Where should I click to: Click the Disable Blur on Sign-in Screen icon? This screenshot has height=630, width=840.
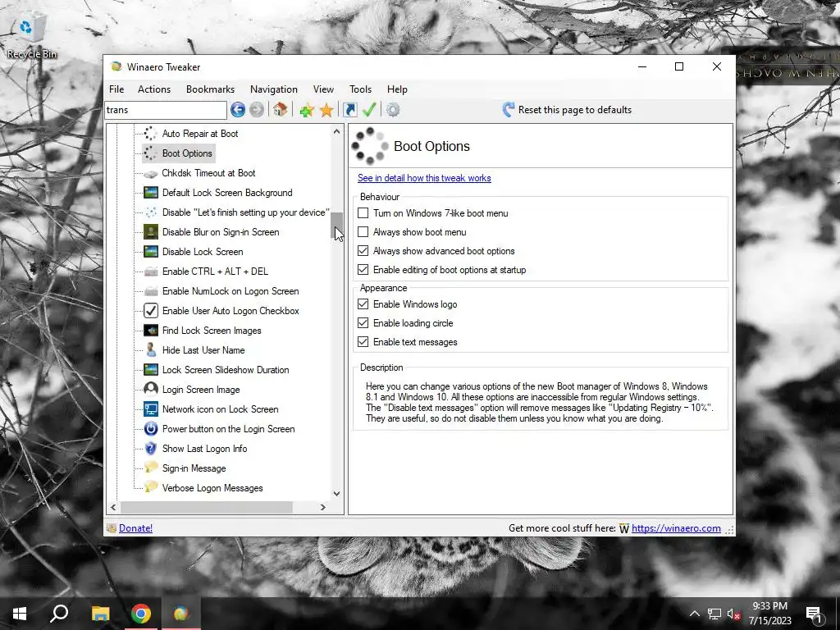point(151,232)
